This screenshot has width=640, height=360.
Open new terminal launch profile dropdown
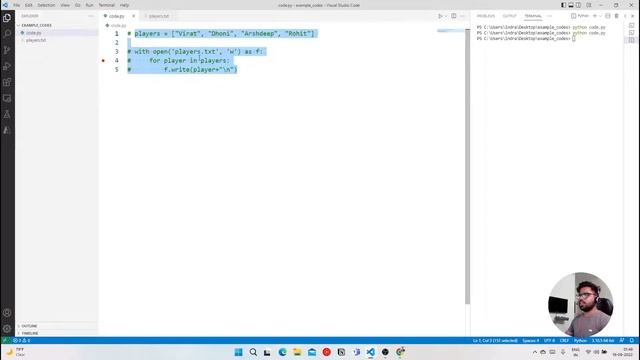tap(600, 16)
